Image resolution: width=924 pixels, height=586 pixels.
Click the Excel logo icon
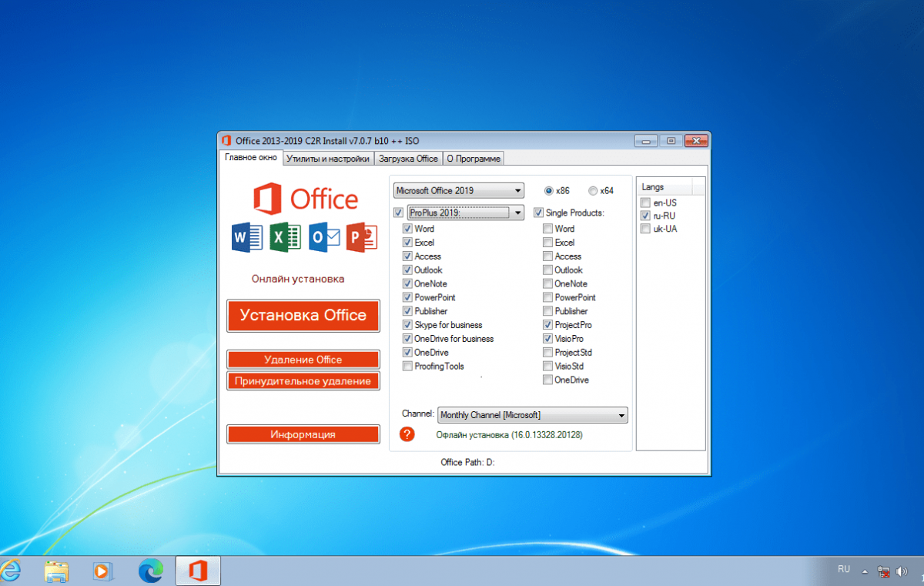coord(286,237)
